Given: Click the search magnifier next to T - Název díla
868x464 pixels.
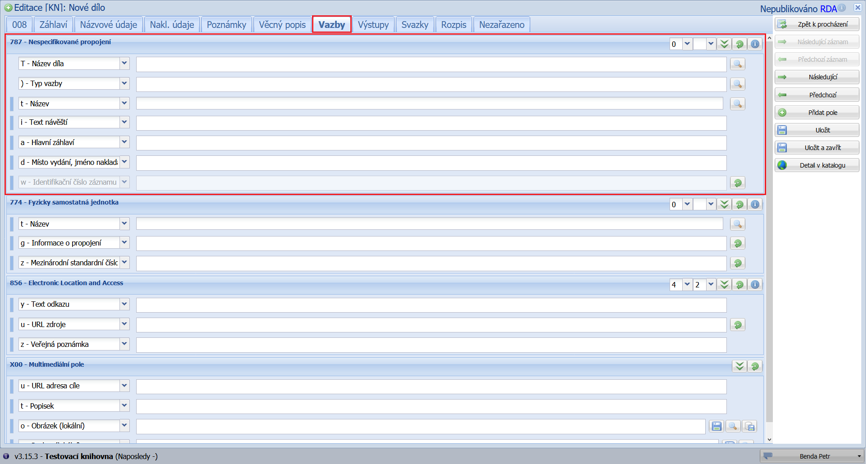Looking at the screenshot, I should pyautogui.click(x=737, y=64).
